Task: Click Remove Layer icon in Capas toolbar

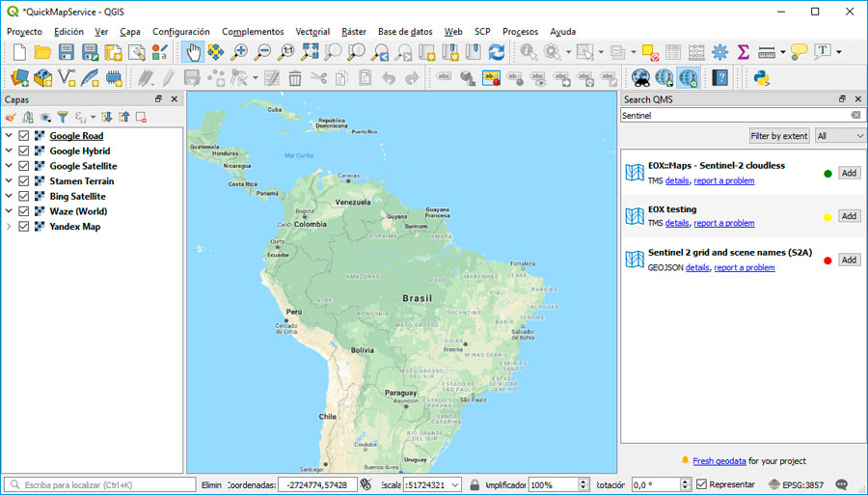Action: coord(141,118)
